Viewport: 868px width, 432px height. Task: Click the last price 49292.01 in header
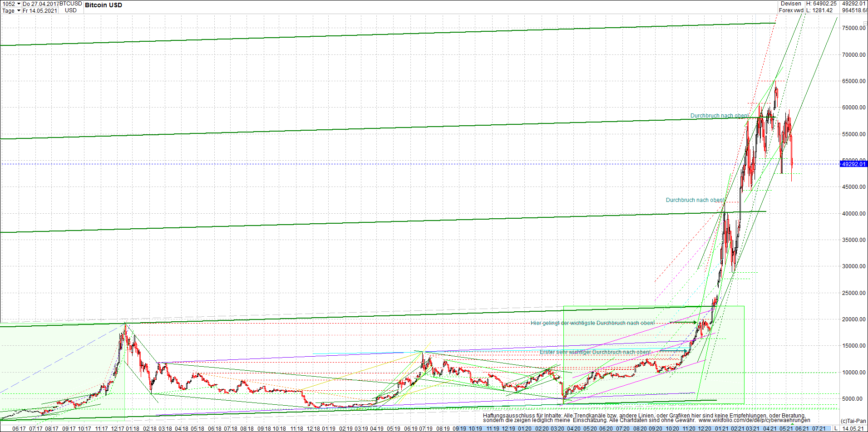pos(854,4)
